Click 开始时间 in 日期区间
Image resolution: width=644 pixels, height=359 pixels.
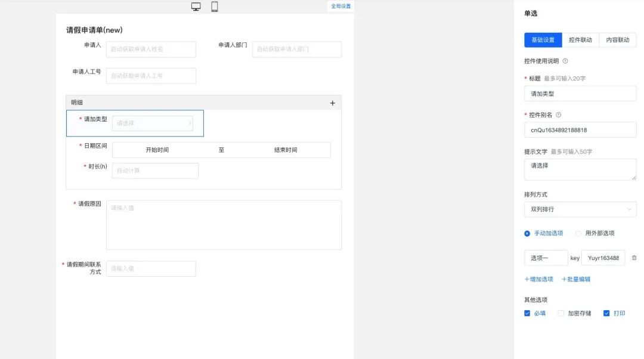point(157,150)
